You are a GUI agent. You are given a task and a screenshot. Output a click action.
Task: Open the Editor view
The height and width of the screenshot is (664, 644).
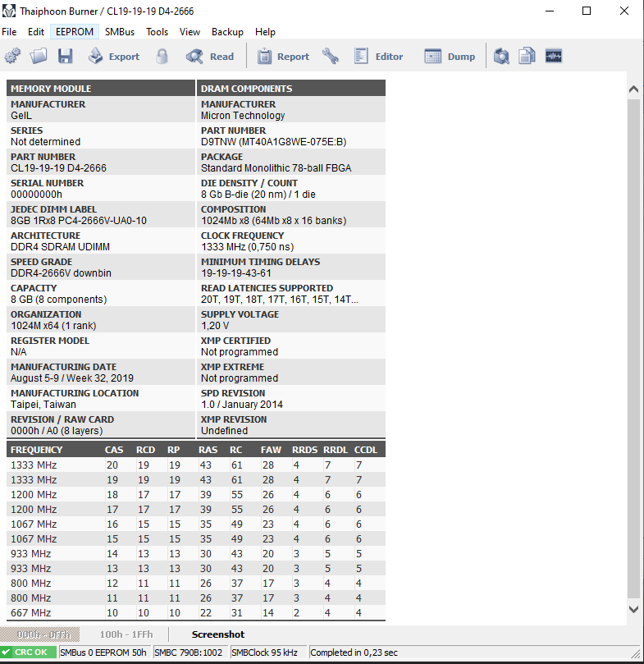pos(378,57)
